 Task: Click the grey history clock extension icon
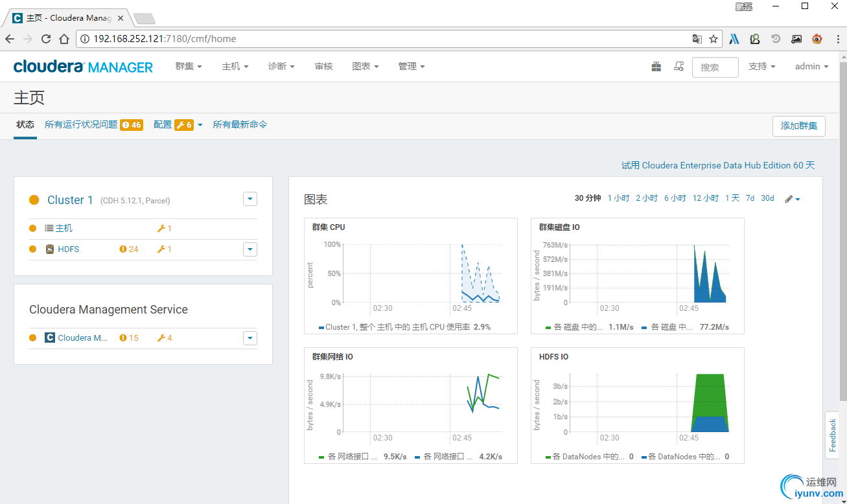pos(776,39)
